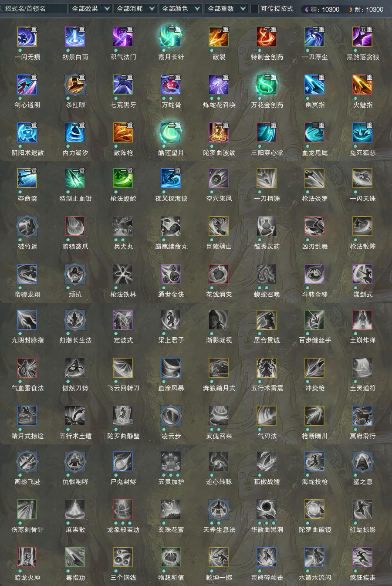Pick the glowing 霞月长针 skill icon
The width and height of the screenshot is (392, 586).
click(x=171, y=37)
